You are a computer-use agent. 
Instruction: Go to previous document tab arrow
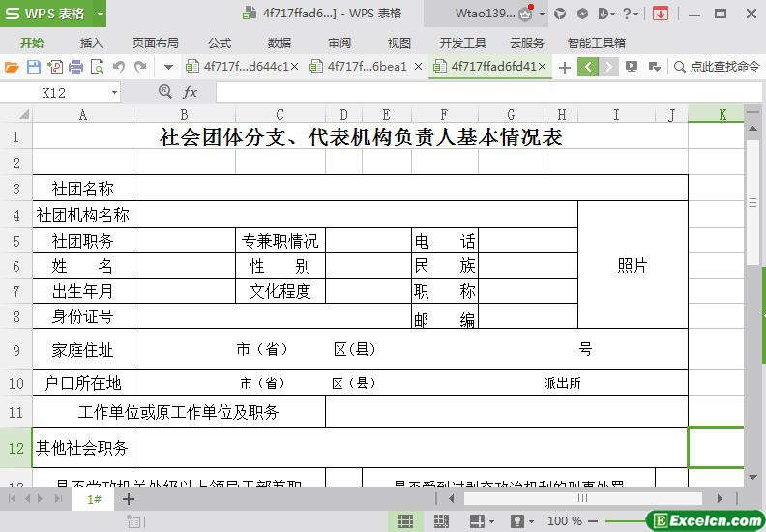[588, 67]
